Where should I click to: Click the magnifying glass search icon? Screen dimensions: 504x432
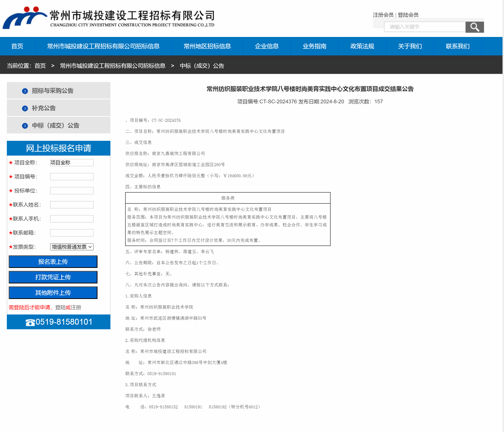coord(474,27)
